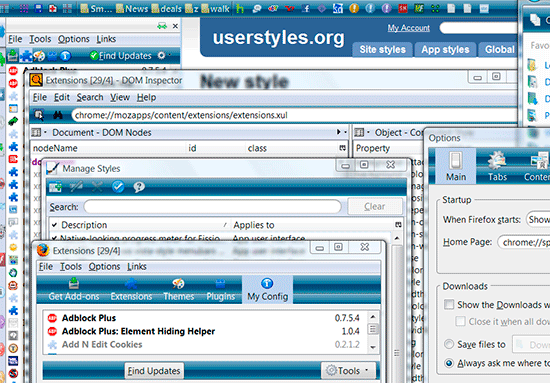Viewport: 550px width, 383px height.
Task: Click scroll-up arrow in Manage Styles list
Action: [397, 238]
